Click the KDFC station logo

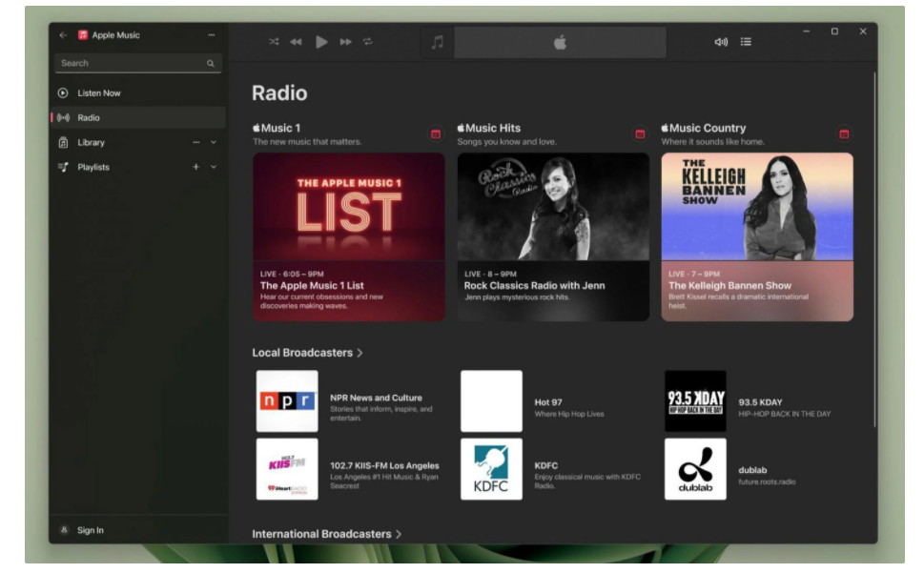point(491,469)
